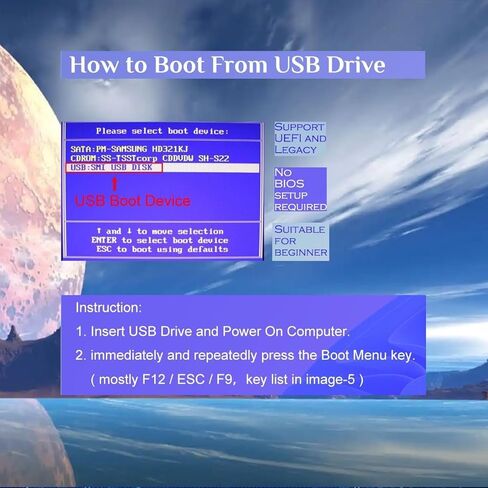Click the 'USB Boot Device' red label

(132, 201)
